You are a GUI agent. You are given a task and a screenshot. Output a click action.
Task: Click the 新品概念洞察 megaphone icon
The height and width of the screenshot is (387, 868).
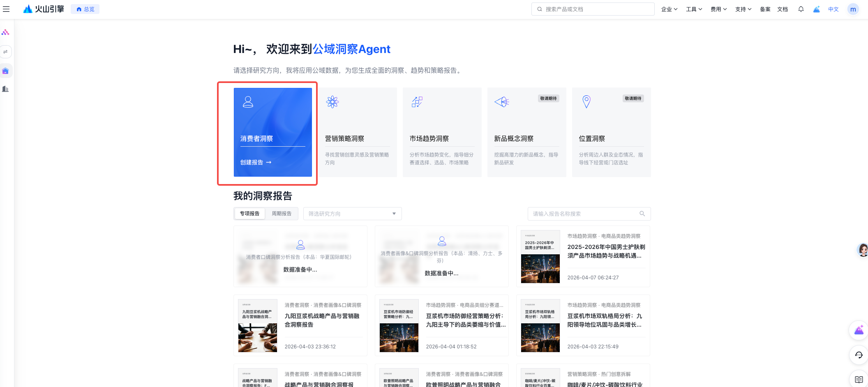[x=502, y=101]
